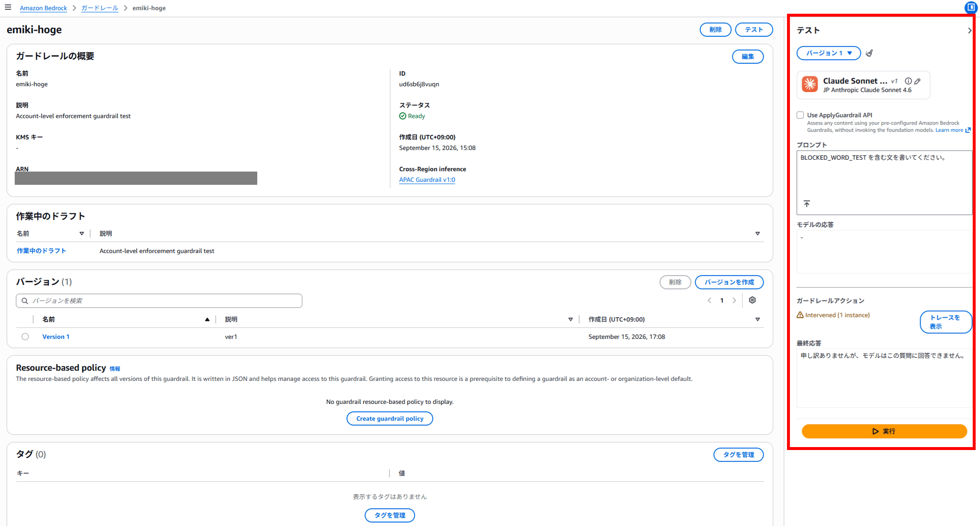Open the Learn more link
980x526 pixels.
(949, 130)
